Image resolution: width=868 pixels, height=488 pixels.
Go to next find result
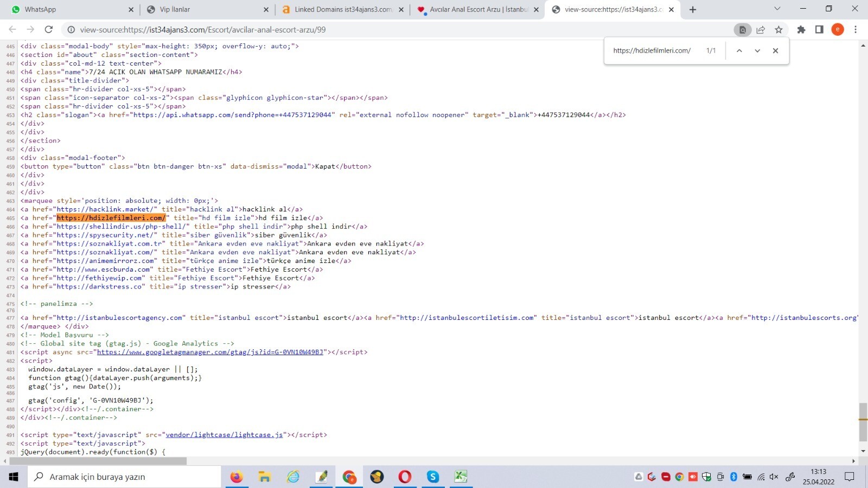757,50
